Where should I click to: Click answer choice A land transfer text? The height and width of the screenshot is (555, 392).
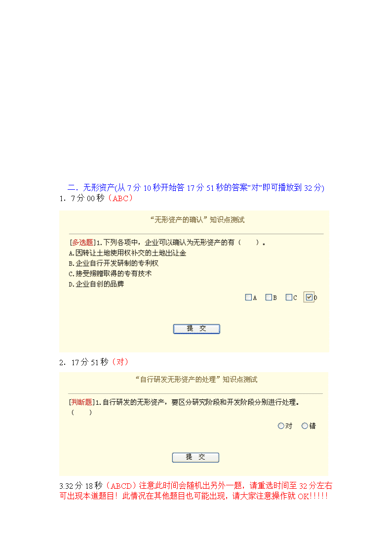point(127,253)
